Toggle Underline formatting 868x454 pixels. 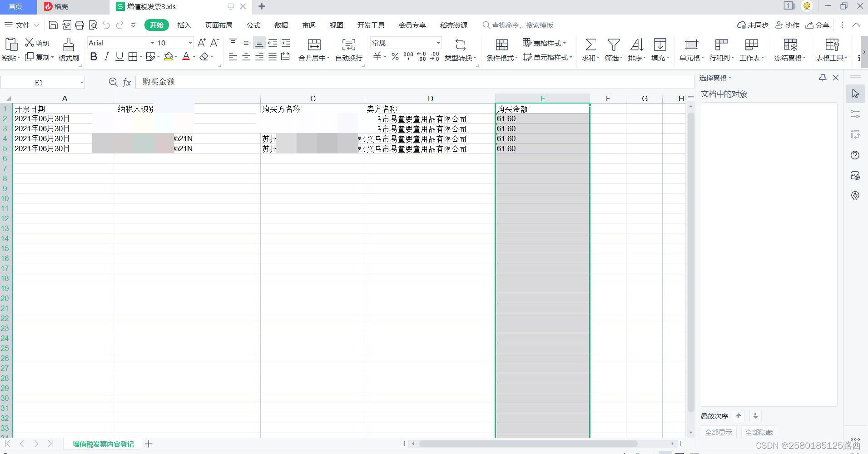119,57
